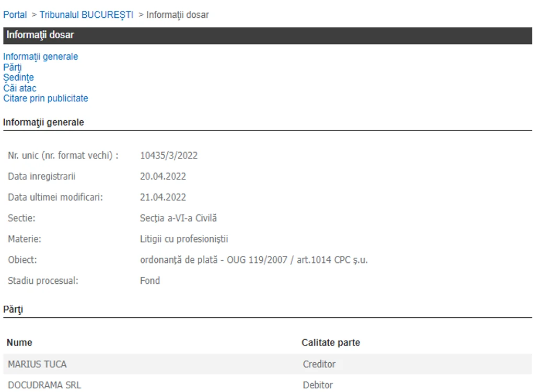This screenshot has width=544, height=392.
Task: Select the MARIUS TUCA row
Action: click(268, 364)
